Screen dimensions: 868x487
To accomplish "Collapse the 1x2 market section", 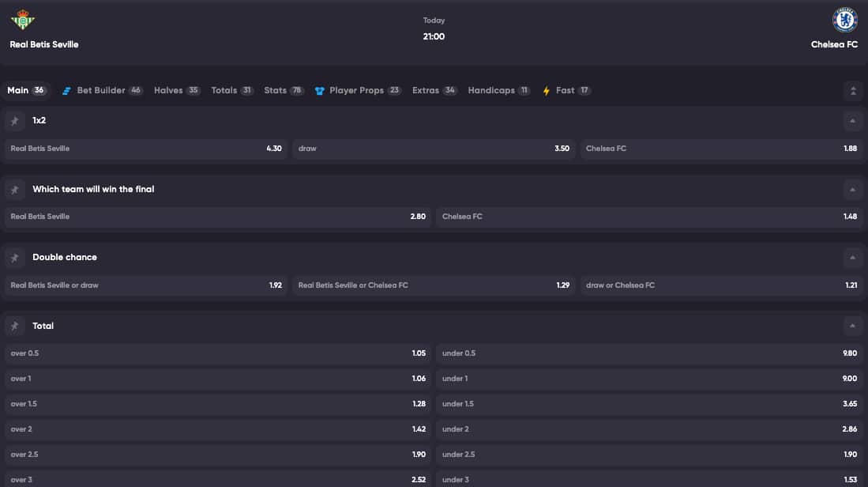I will [852, 121].
